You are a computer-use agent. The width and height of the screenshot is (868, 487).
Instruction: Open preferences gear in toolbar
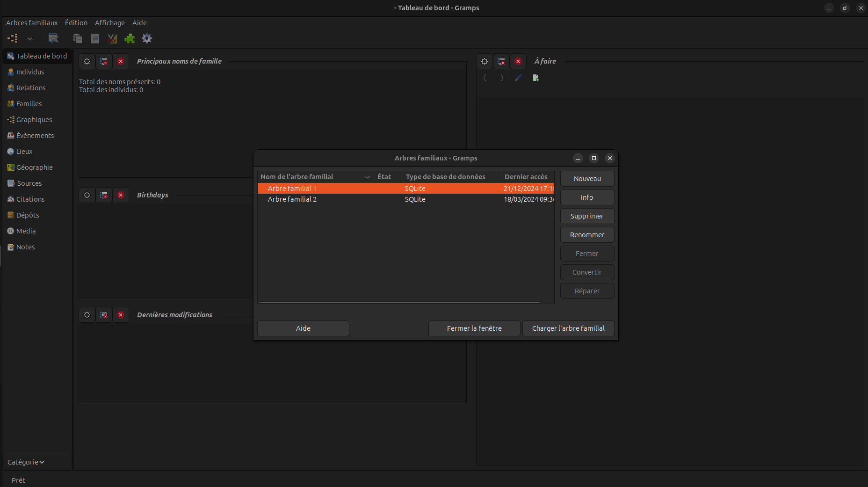147,38
